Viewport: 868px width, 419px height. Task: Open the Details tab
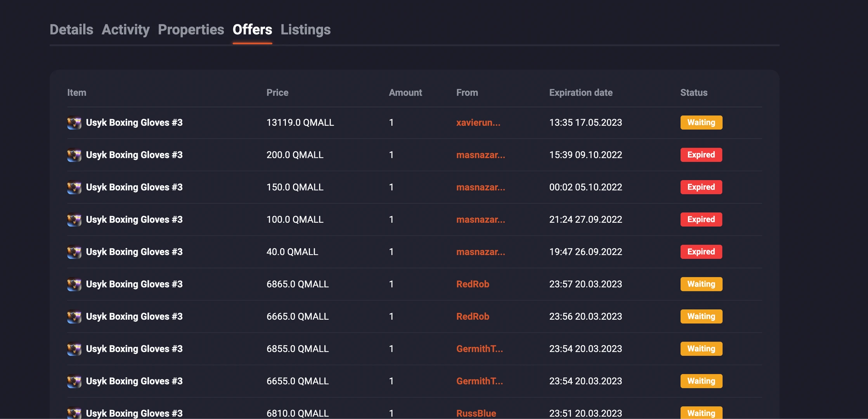point(71,29)
